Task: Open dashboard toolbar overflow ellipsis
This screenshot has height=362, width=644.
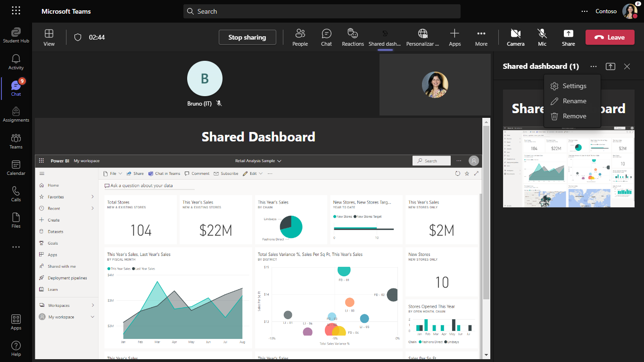Action: click(x=270, y=173)
